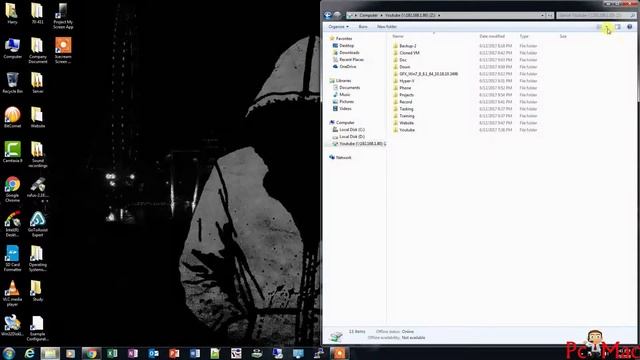640x360 pixels.
Task: Select the Youtube folder in file list
Action: tap(465, 130)
